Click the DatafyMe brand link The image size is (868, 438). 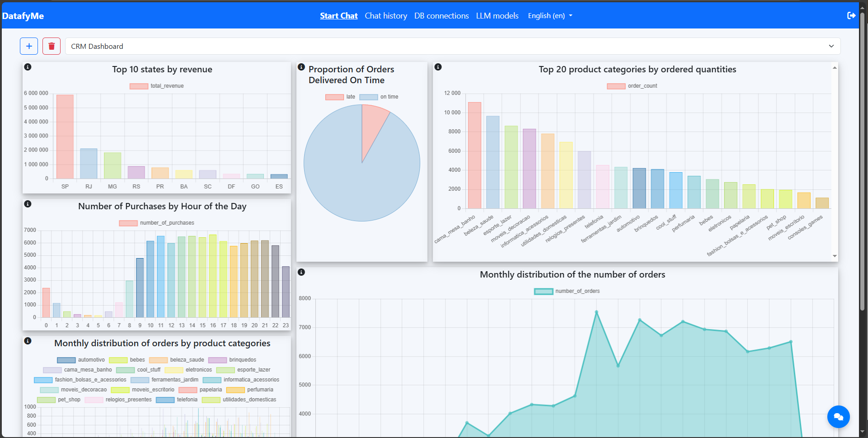coord(23,16)
